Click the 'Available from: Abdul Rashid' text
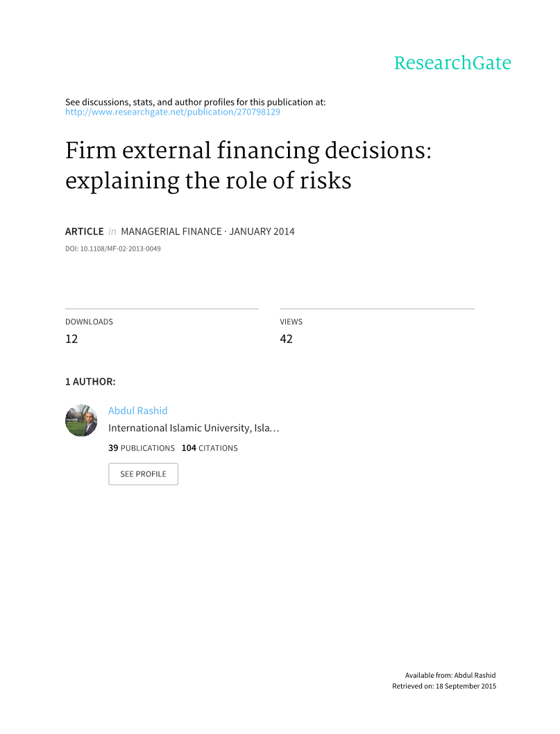 pyautogui.click(x=450, y=675)
